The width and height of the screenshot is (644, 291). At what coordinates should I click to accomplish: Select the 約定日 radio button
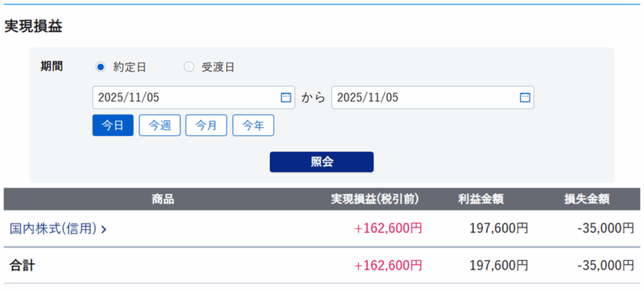point(101,67)
